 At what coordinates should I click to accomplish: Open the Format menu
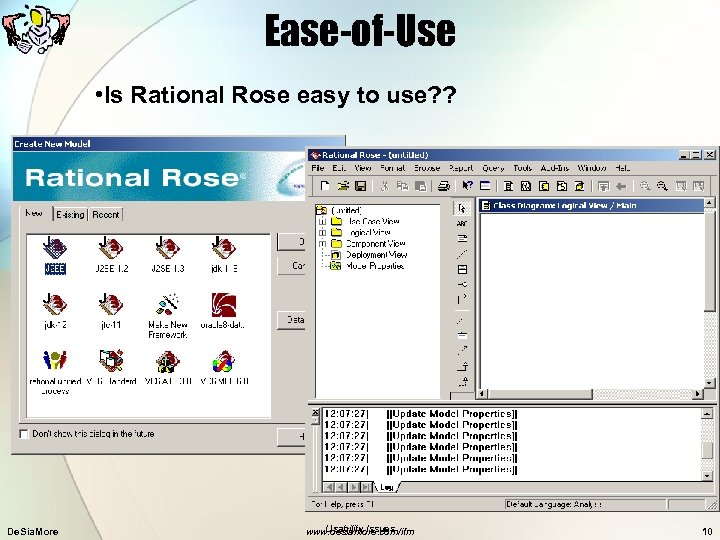click(393, 168)
